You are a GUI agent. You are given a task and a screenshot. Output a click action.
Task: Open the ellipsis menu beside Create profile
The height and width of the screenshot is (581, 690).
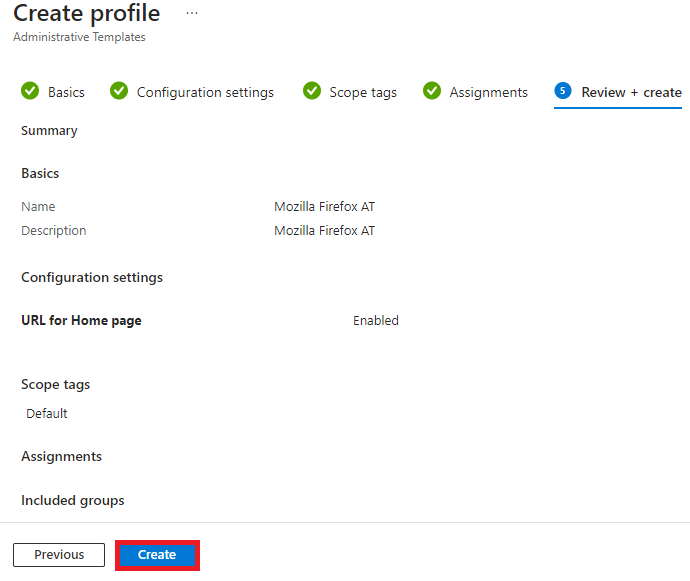click(192, 13)
